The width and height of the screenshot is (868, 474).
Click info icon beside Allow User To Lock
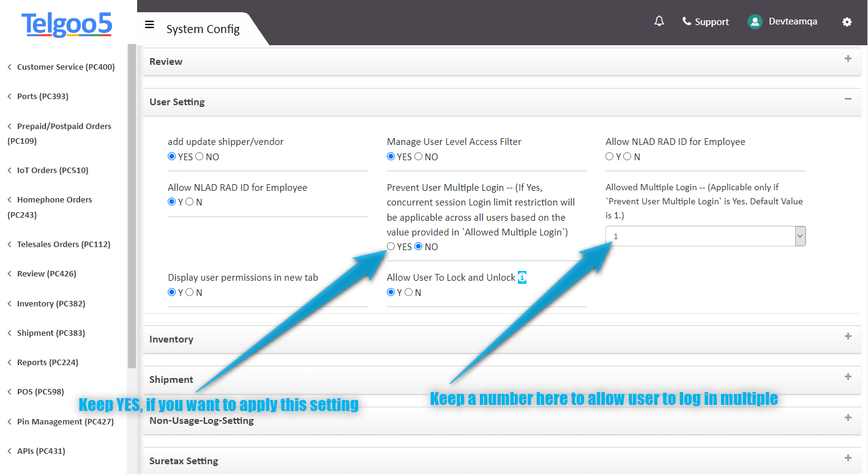coord(522,277)
